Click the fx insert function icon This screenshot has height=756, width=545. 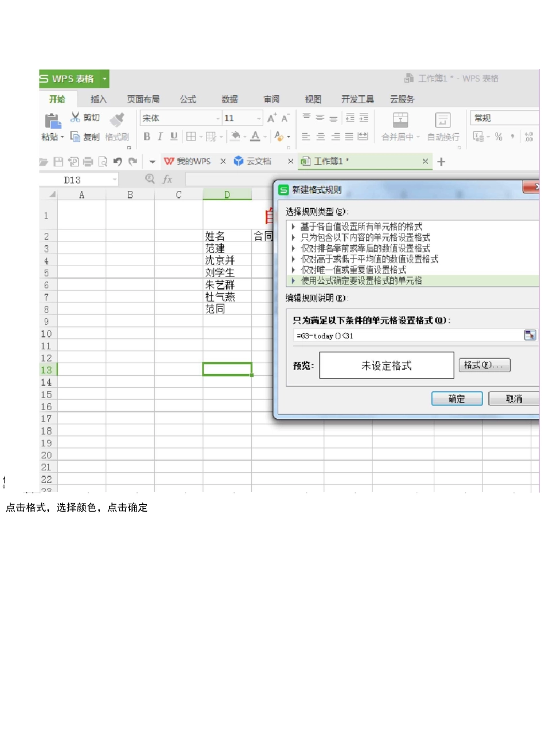click(168, 180)
